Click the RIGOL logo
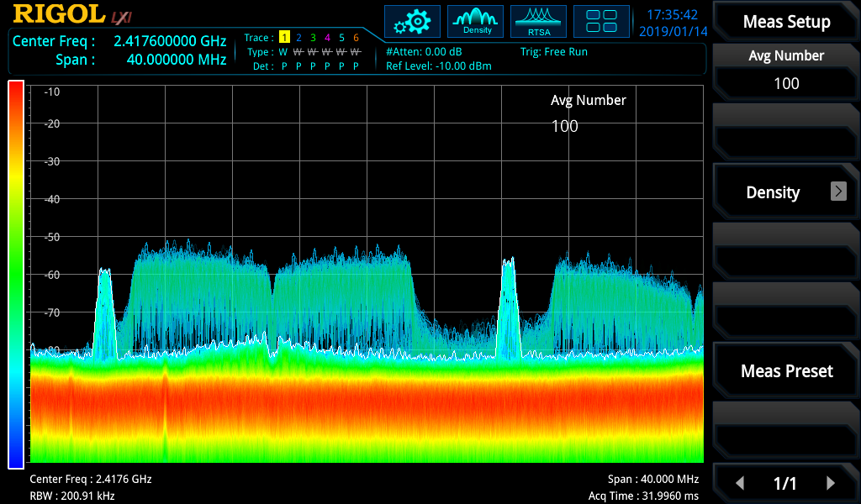The image size is (861, 504). 60,14
